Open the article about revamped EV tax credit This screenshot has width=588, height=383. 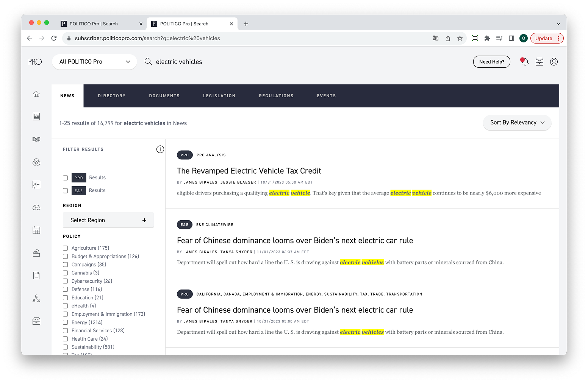pos(249,171)
